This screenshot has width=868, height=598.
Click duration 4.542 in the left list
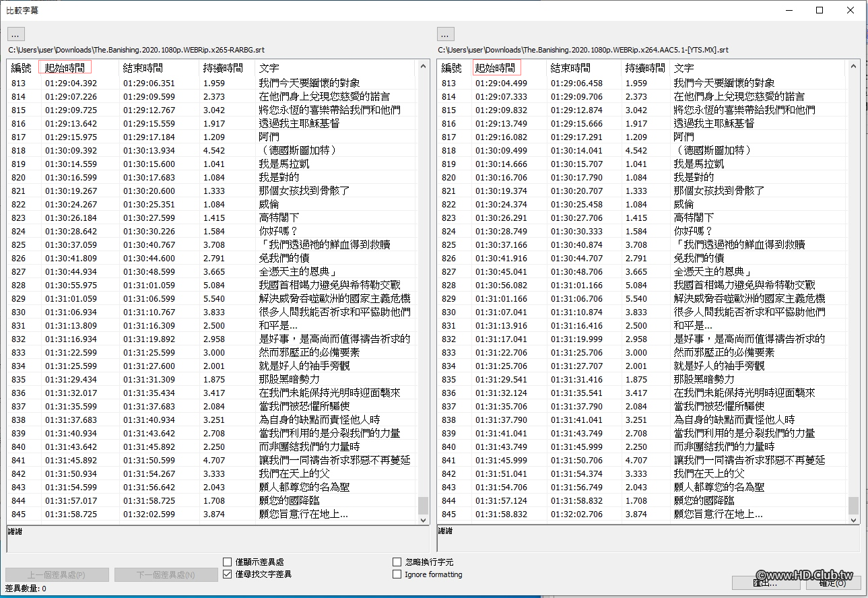[214, 151]
